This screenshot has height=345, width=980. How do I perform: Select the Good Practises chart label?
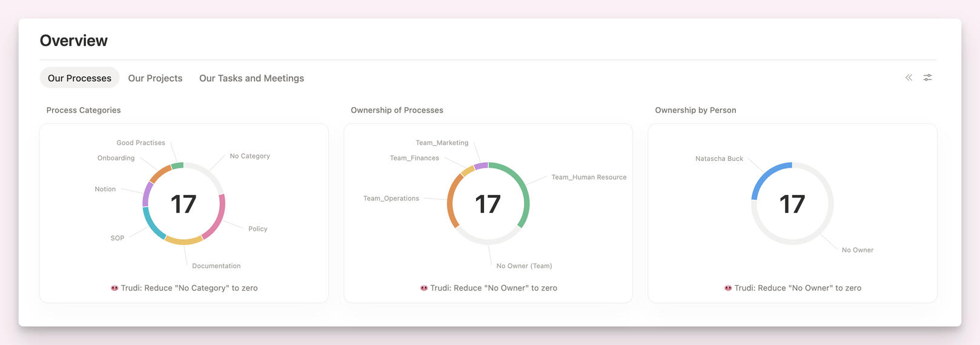141,143
